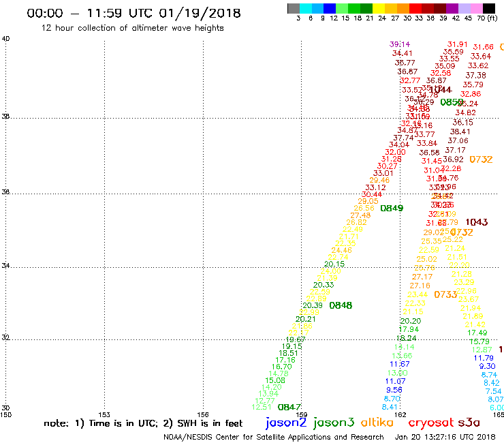Click the purple wave height value '39.14'

400,44
